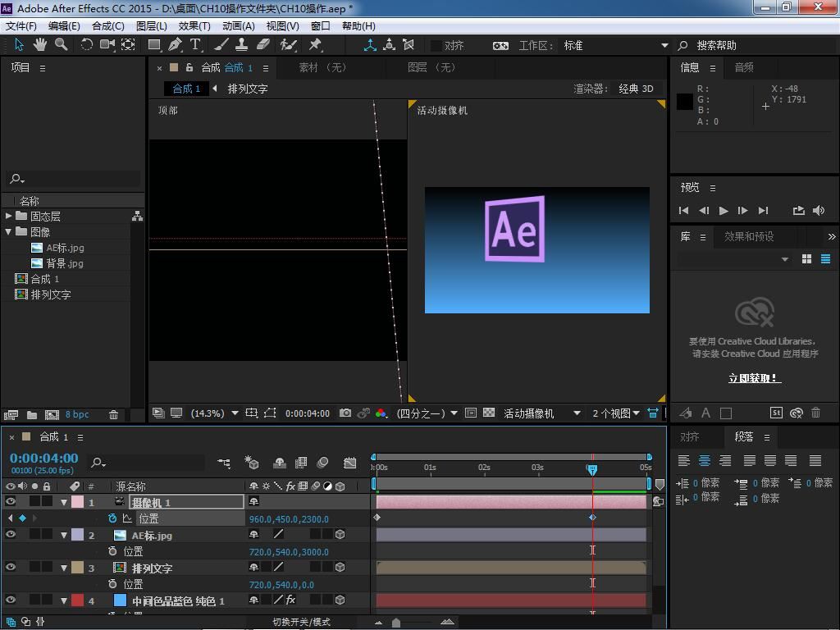Click the local axis mode icon
This screenshot has height=630, width=840.
[x=370, y=45]
